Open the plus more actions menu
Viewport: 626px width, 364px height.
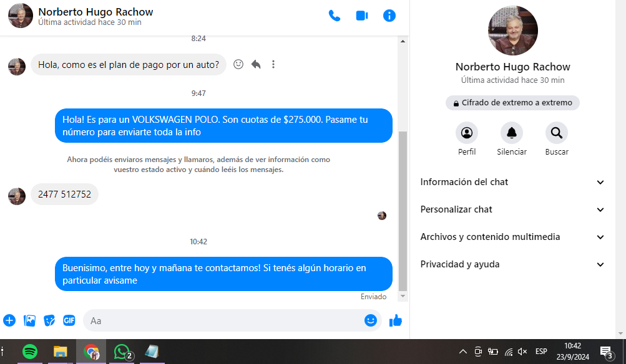9,320
